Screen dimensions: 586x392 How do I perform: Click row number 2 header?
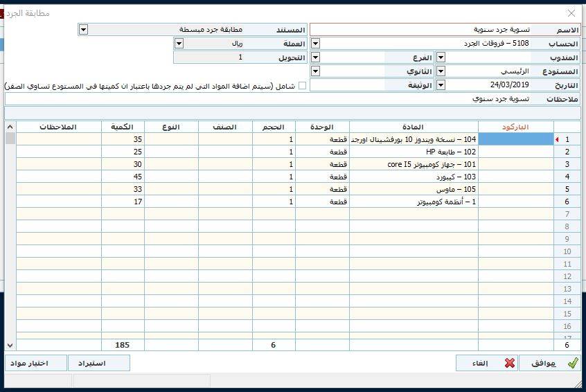click(x=567, y=152)
